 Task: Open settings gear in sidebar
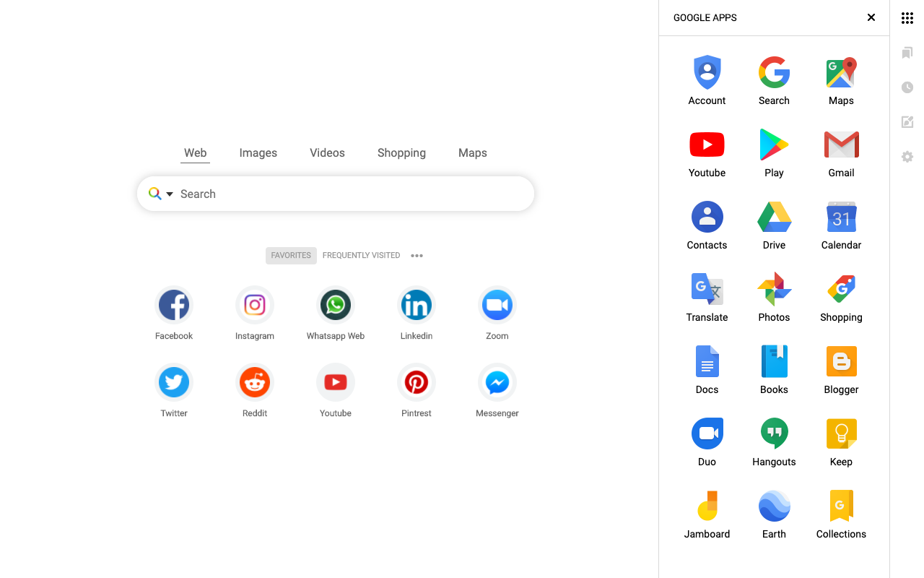pos(907,157)
